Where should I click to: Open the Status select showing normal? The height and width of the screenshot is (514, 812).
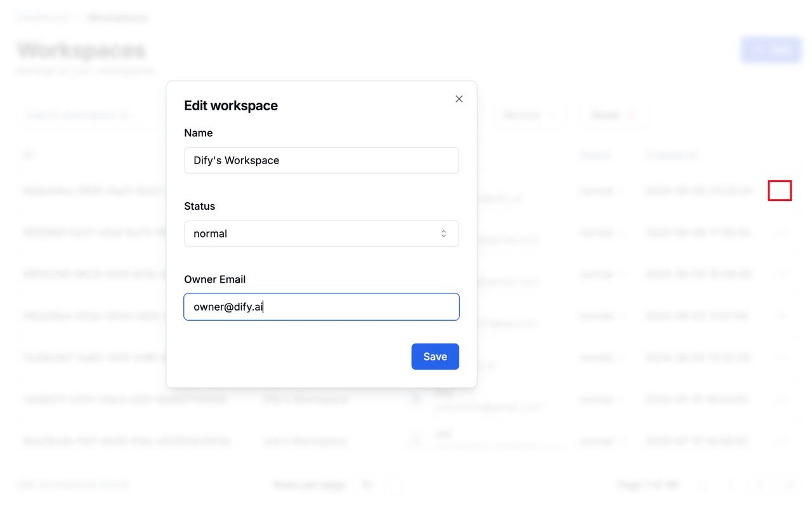(x=322, y=234)
